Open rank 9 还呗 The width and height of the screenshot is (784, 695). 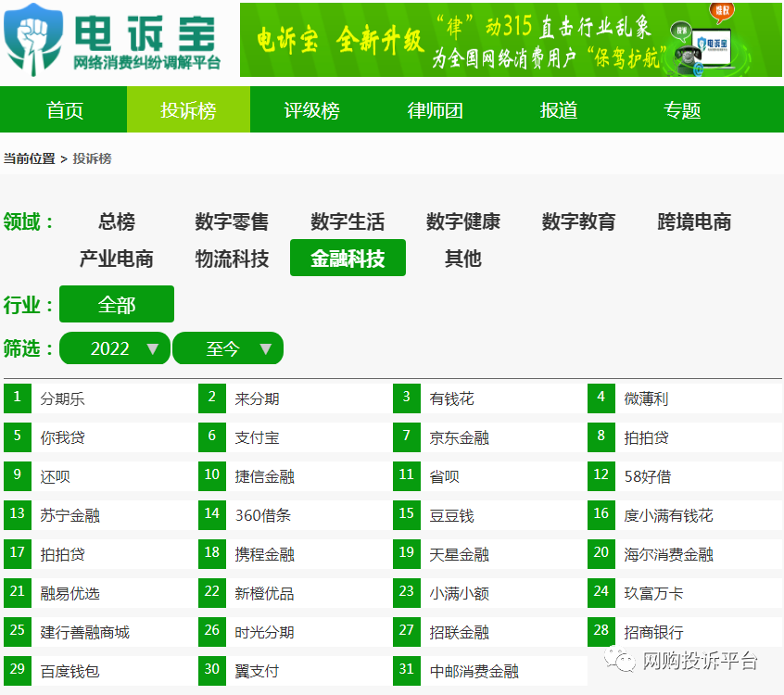(x=99, y=476)
